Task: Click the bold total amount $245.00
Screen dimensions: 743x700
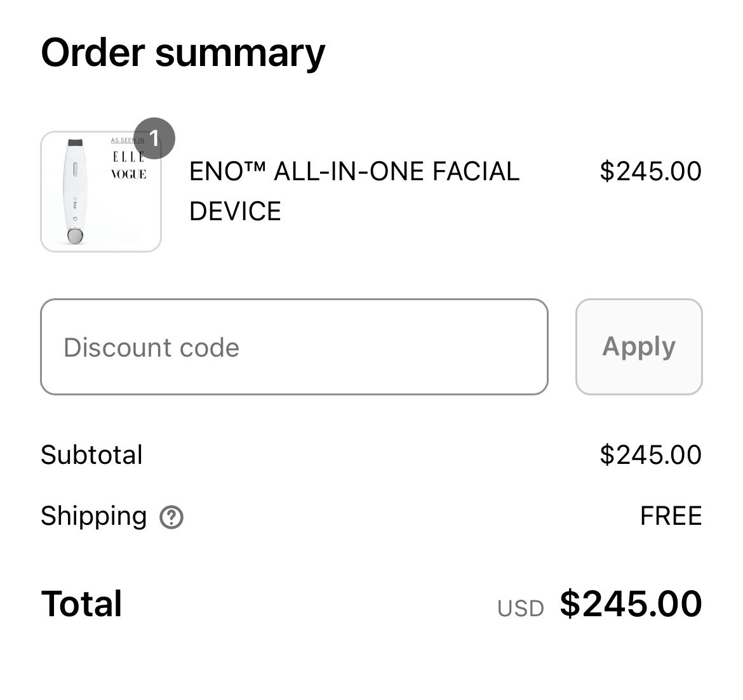Action: pyautogui.click(x=631, y=604)
